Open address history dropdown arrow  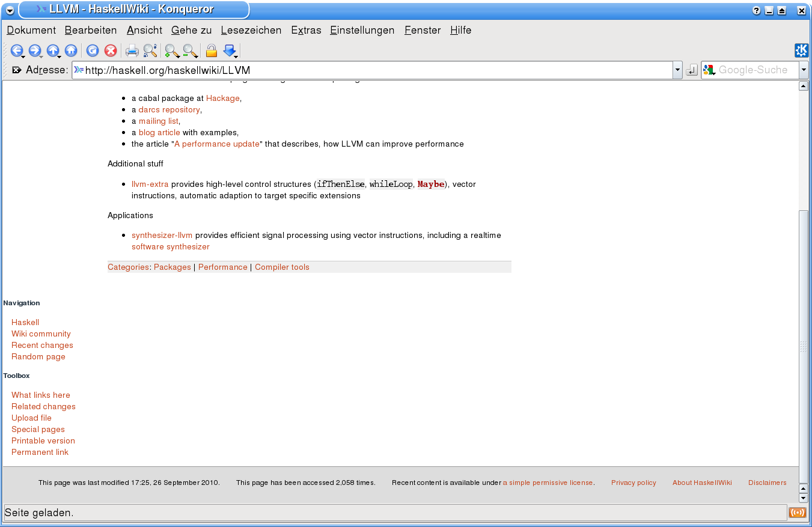tap(678, 70)
